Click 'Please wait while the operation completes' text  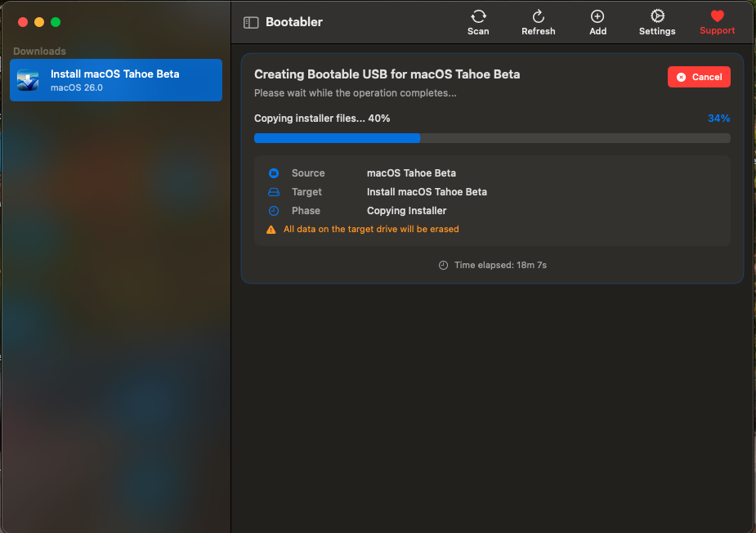pos(356,93)
